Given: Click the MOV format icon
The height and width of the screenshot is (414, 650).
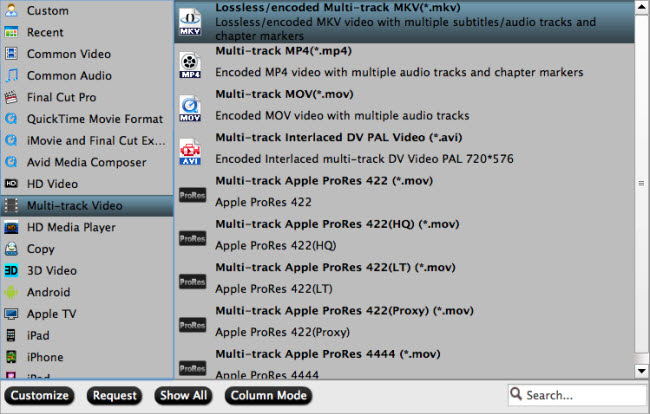Looking at the screenshot, I should [x=190, y=109].
